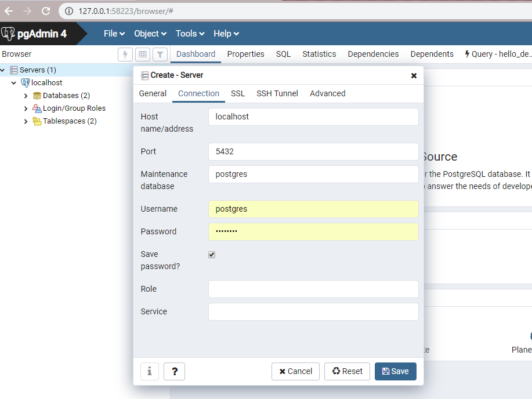
Task: Switch to the Dependencies tab
Action: 373,54
